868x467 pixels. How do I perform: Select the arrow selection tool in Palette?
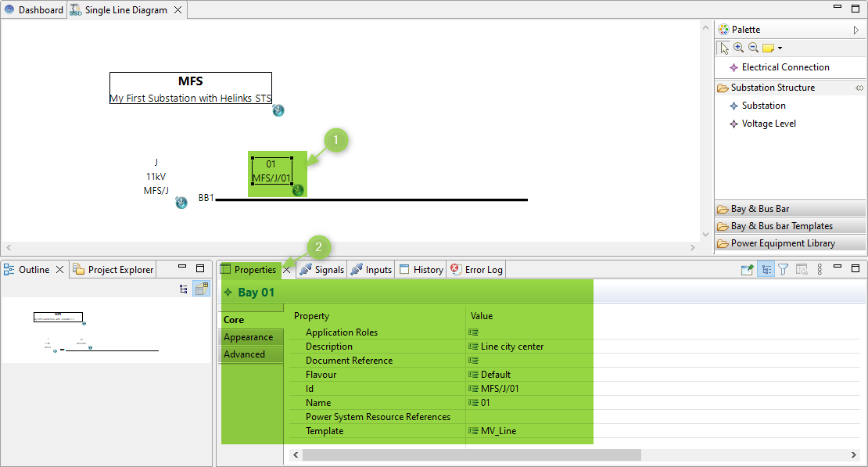click(725, 48)
